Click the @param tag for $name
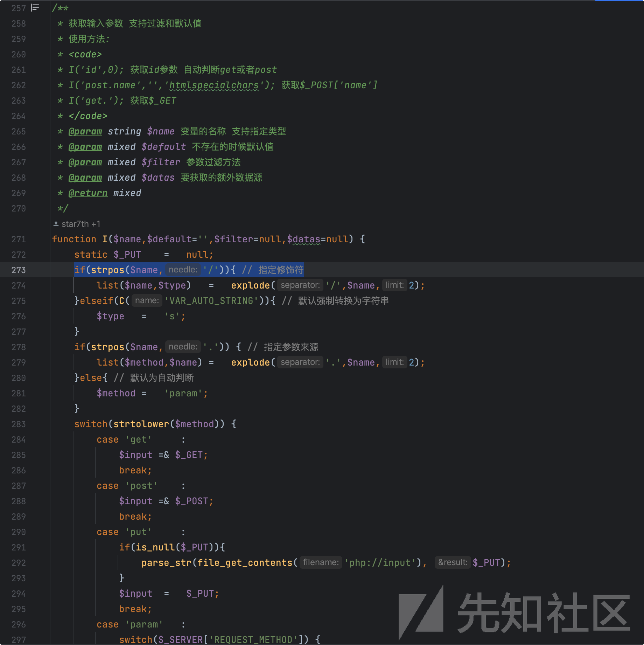The image size is (644, 645). [85, 131]
